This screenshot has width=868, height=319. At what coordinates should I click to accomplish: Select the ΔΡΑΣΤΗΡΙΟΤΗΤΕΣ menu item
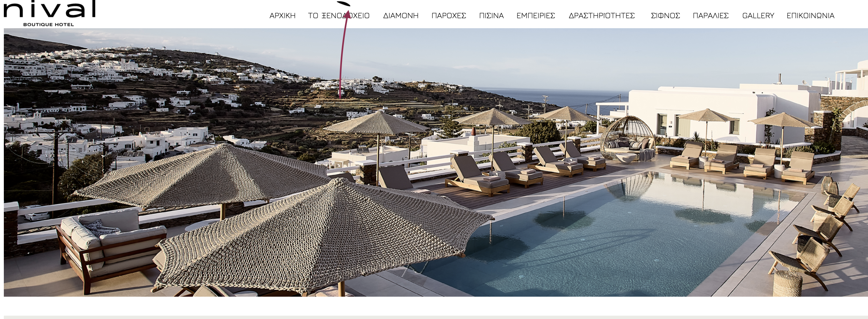pyautogui.click(x=602, y=15)
